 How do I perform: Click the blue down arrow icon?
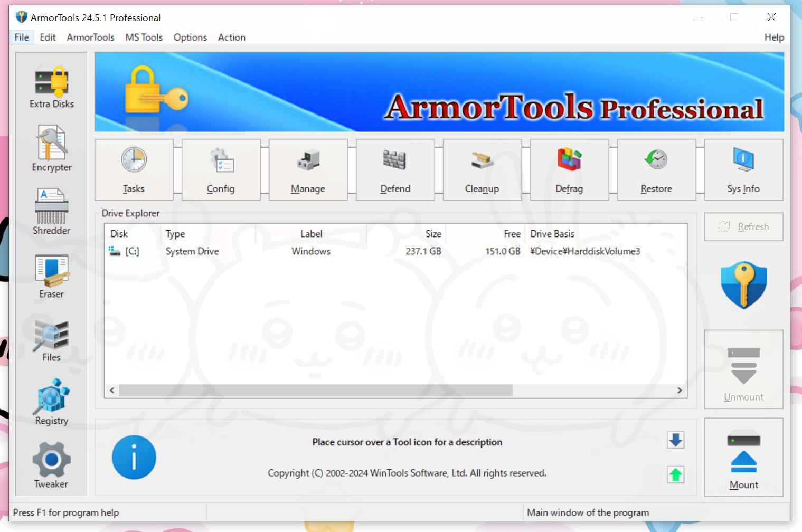click(x=676, y=440)
